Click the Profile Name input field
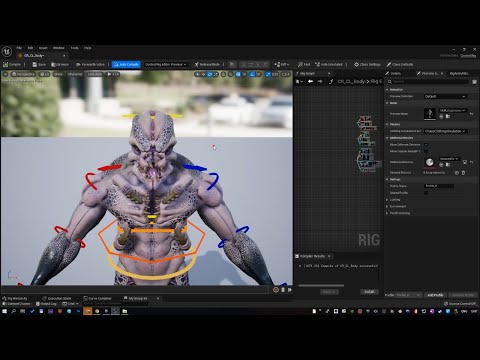 pos(439,186)
